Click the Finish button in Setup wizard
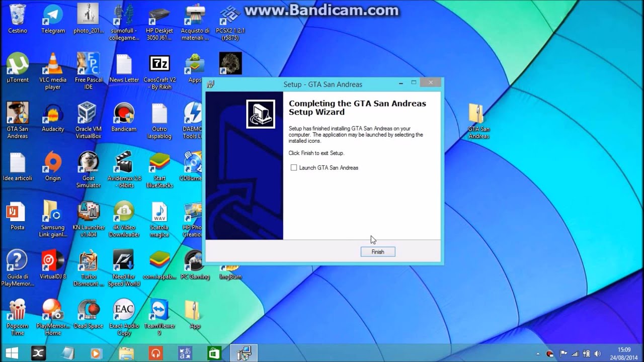The image size is (644, 362). (378, 252)
